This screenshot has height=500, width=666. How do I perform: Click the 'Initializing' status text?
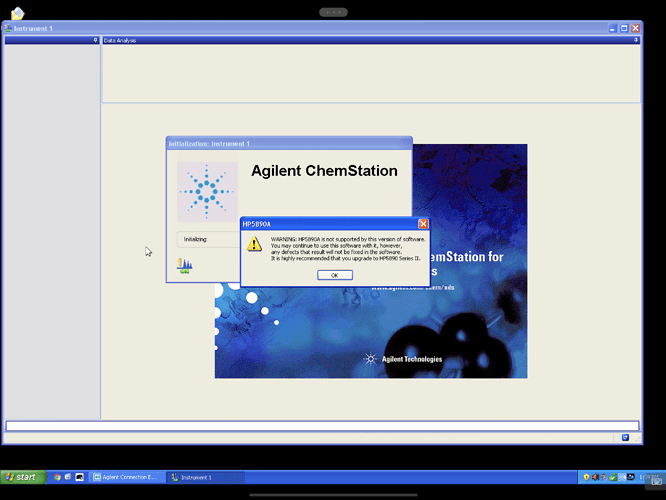(195, 239)
